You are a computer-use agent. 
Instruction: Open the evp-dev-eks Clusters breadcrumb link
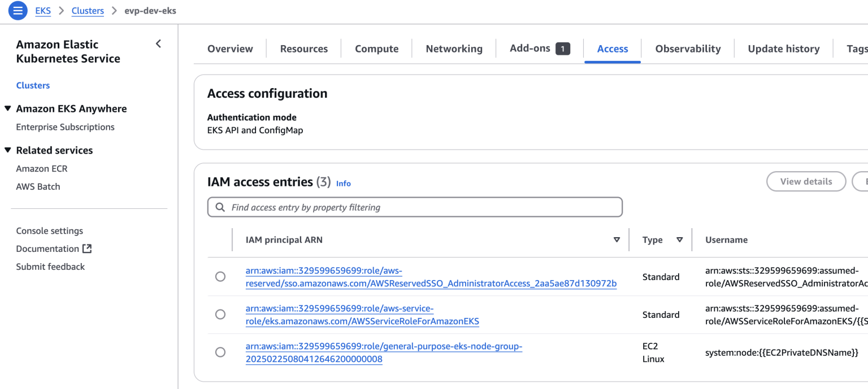88,10
